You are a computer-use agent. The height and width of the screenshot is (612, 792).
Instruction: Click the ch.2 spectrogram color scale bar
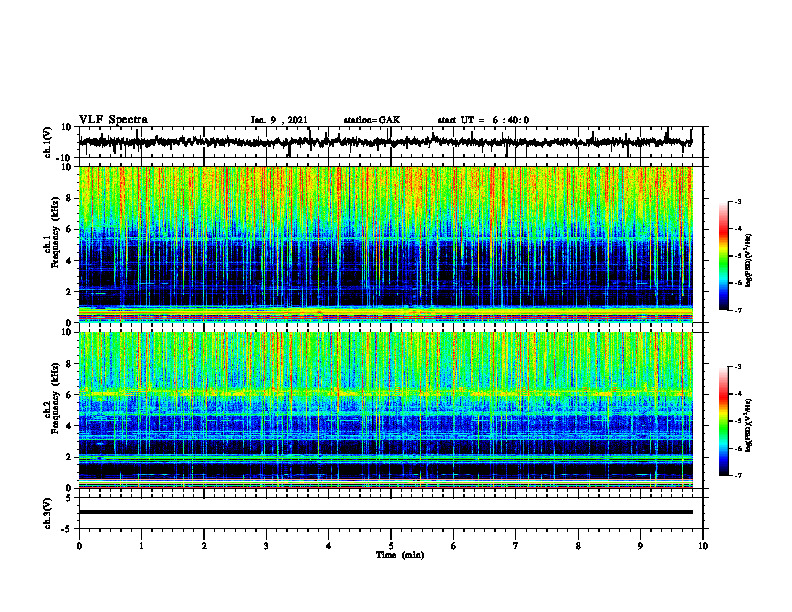(x=724, y=421)
